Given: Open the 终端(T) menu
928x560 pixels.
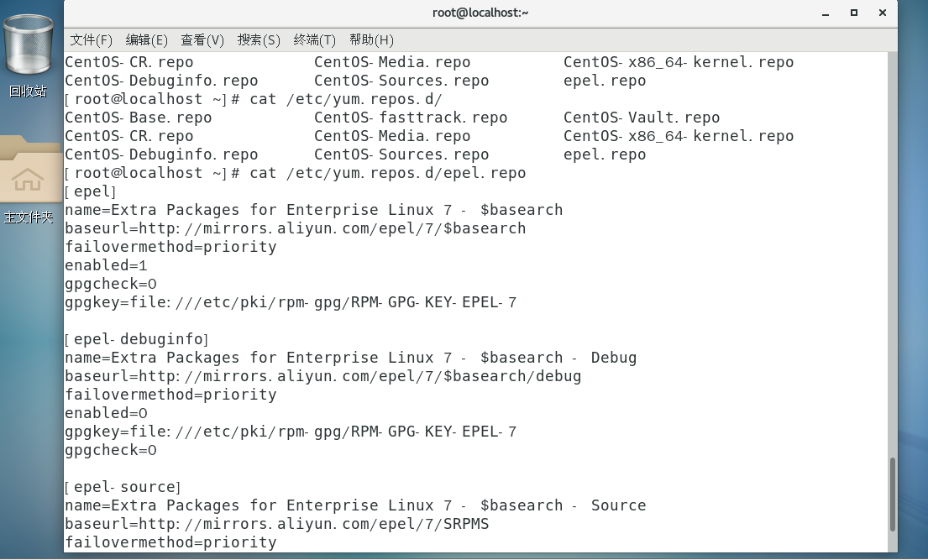Looking at the screenshot, I should tap(314, 40).
